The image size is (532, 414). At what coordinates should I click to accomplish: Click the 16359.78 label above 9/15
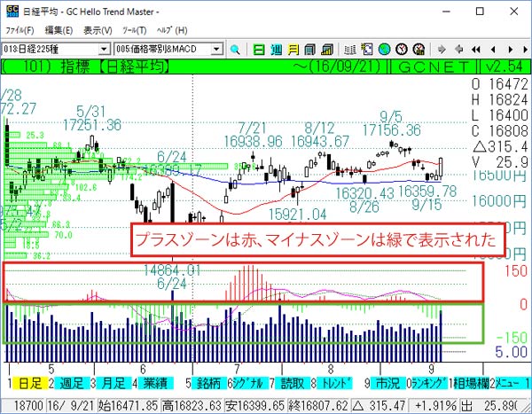coord(427,191)
